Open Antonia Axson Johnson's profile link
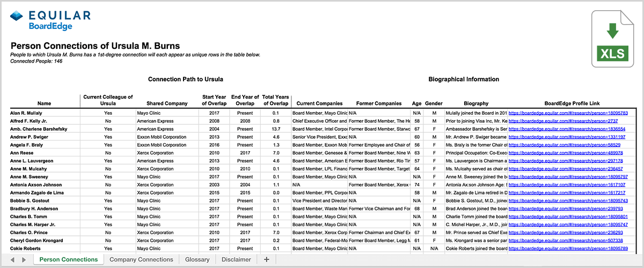 click(567, 184)
